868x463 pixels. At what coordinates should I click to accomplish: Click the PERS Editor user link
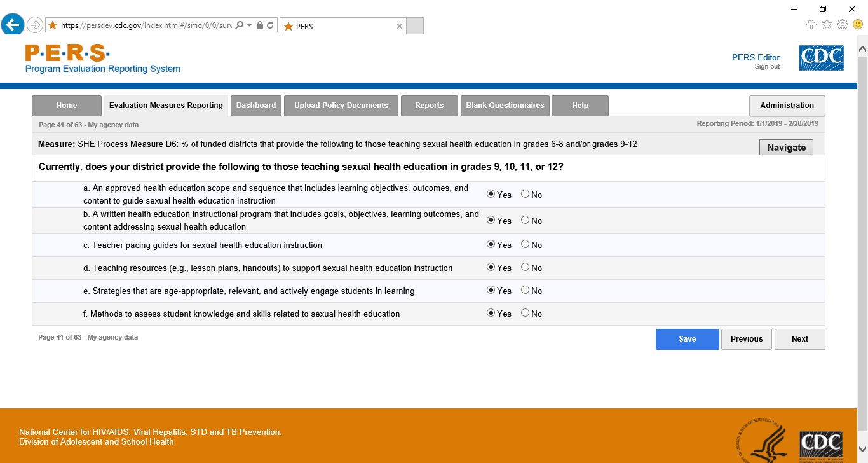coord(756,57)
